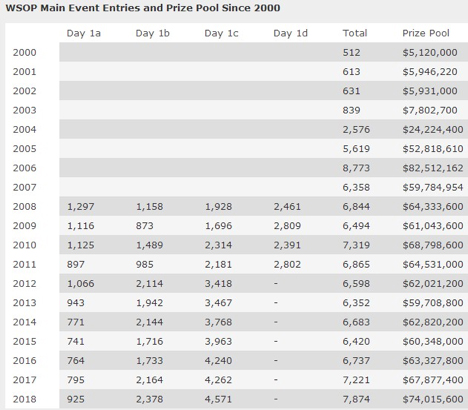Select the 2017 prize pool $67,877,400
This screenshot has width=468, height=410.
coord(433,380)
